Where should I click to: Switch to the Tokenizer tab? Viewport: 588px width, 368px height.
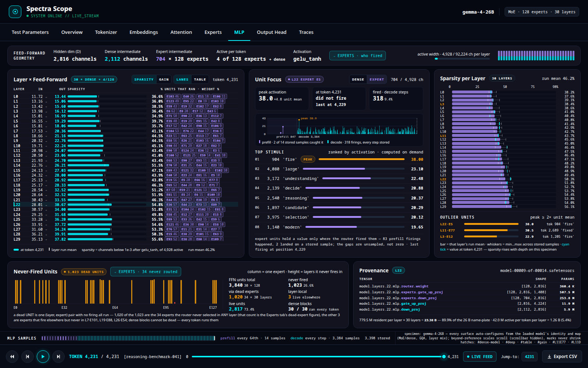(x=106, y=32)
